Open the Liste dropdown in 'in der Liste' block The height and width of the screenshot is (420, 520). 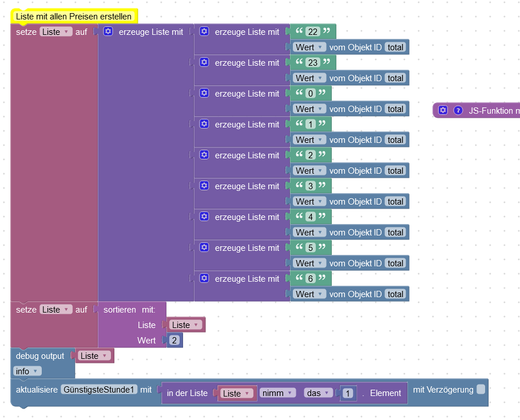pos(237,393)
